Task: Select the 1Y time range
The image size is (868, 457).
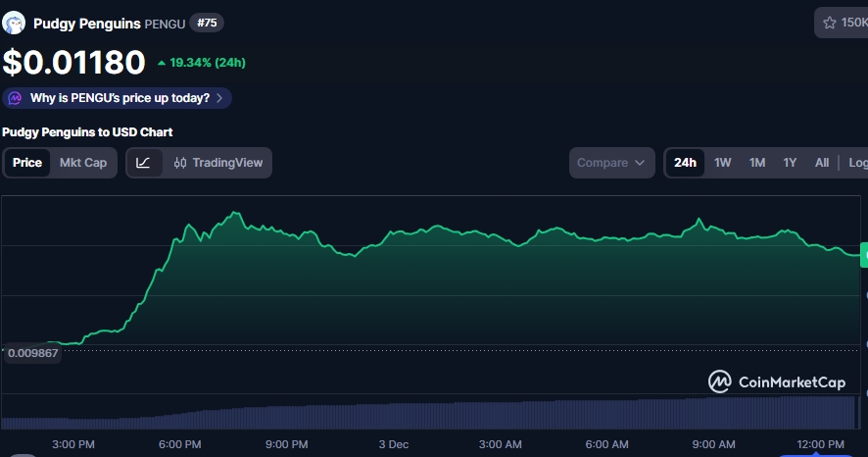Action: 790,163
